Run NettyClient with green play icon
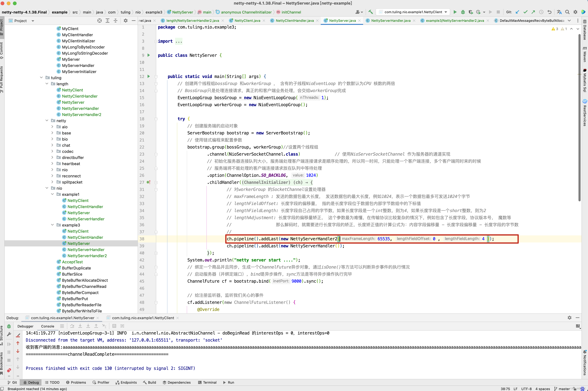 [455, 12]
